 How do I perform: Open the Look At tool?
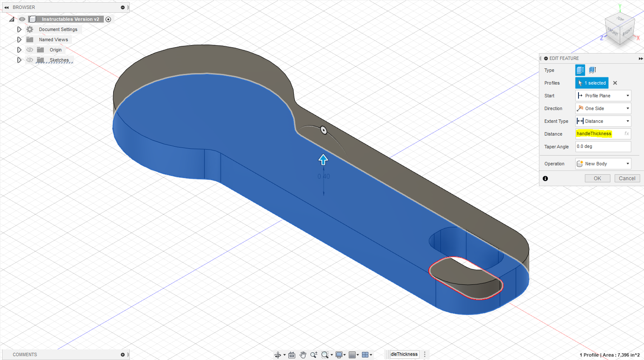(291, 354)
